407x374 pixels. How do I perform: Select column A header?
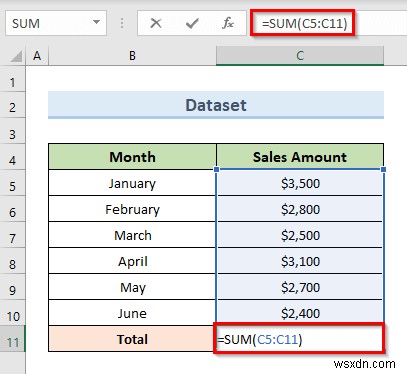click(37, 56)
